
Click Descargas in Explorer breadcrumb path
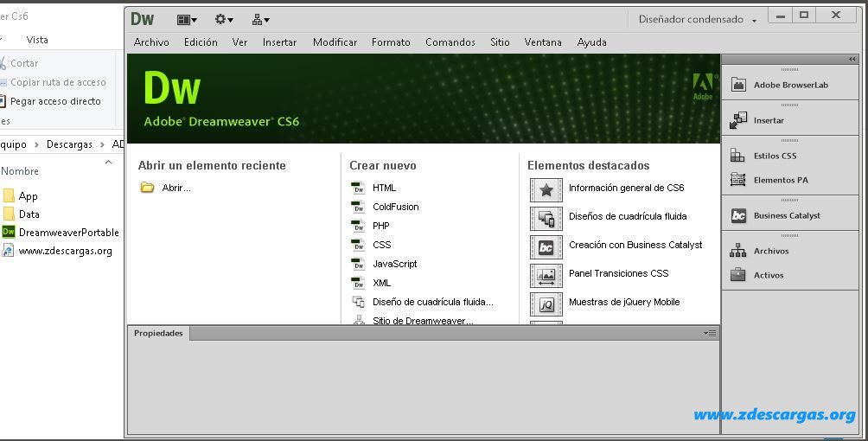click(69, 144)
